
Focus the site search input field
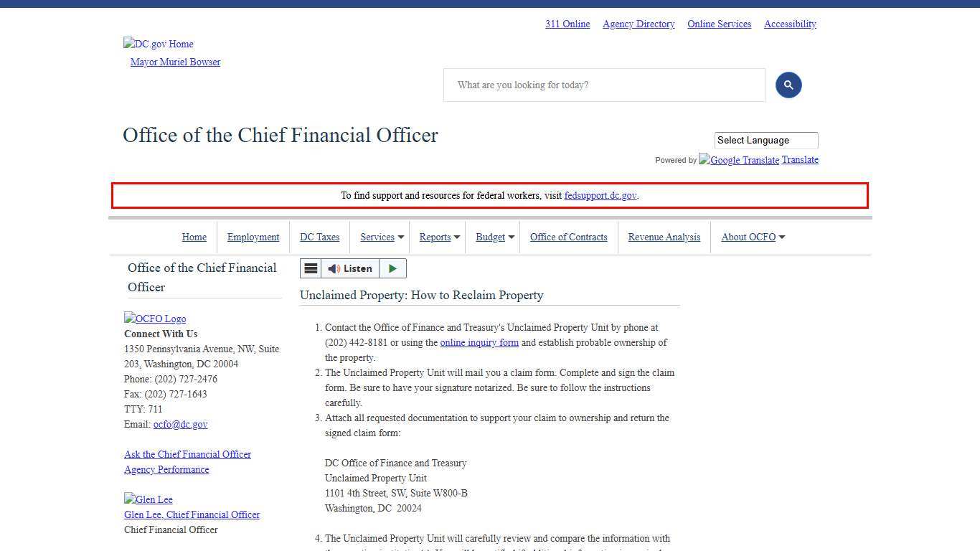604,85
